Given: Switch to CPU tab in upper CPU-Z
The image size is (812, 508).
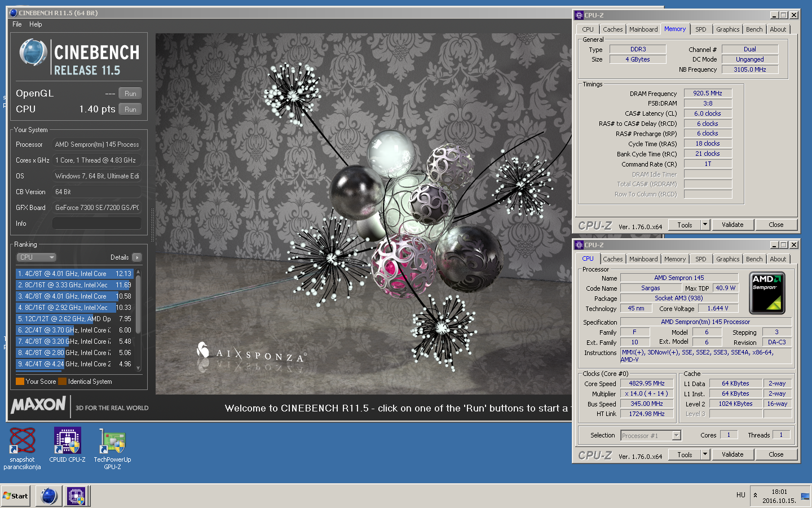Looking at the screenshot, I should [588, 29].
